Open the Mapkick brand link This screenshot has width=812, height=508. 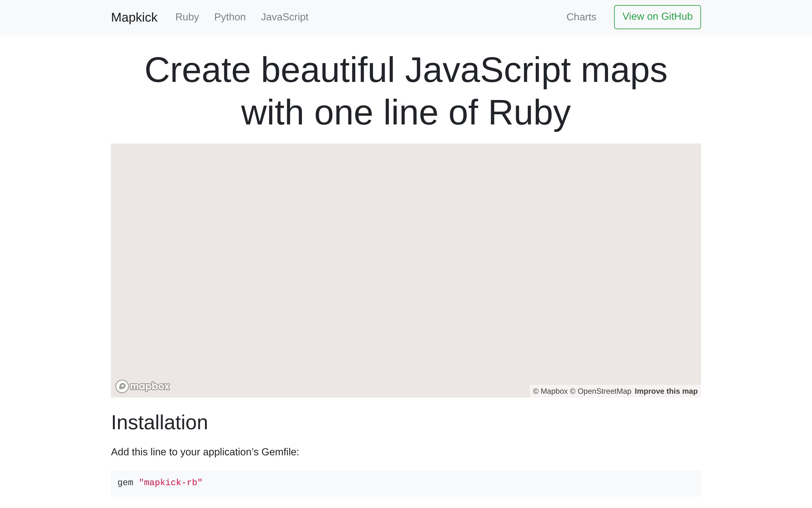[134, 17]
